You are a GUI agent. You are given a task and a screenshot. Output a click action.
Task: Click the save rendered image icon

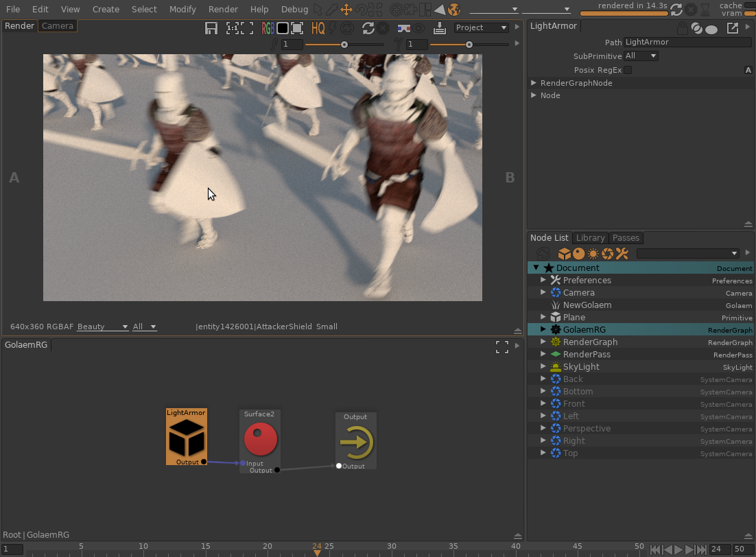[x=211, y=28]
